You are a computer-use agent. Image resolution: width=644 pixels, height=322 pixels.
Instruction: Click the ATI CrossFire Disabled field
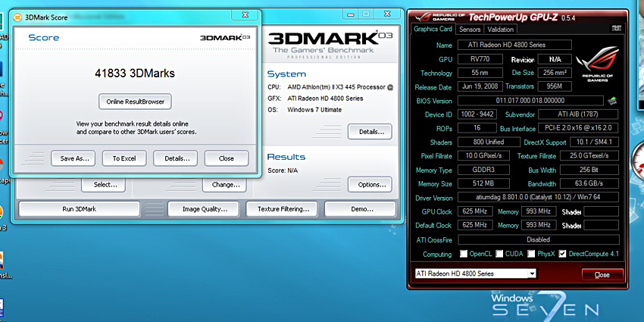coord(538,239)
